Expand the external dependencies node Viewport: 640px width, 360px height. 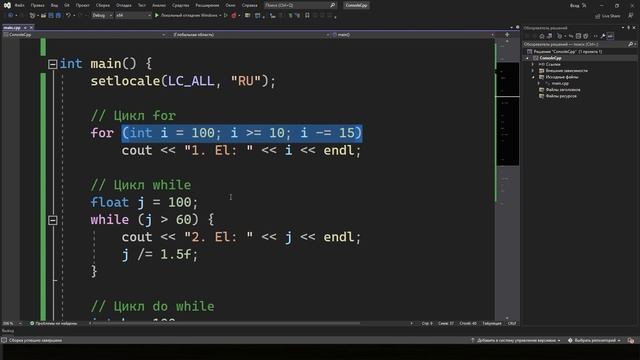tap(533, 71)
